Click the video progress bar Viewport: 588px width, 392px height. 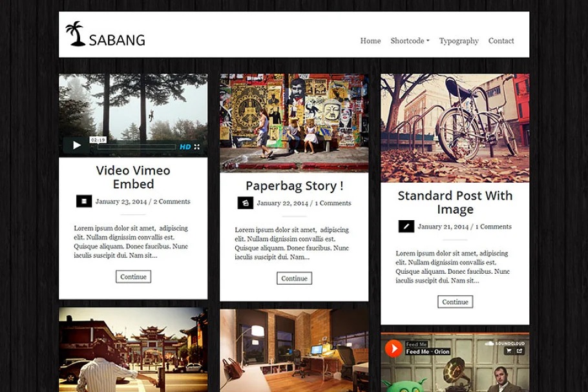pyautogui.click(x=137, y=147)
